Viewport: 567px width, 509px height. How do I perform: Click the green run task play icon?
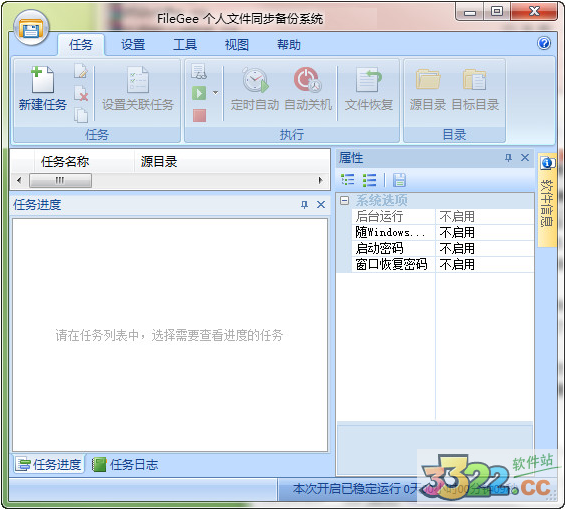click(x=199, y=93)
